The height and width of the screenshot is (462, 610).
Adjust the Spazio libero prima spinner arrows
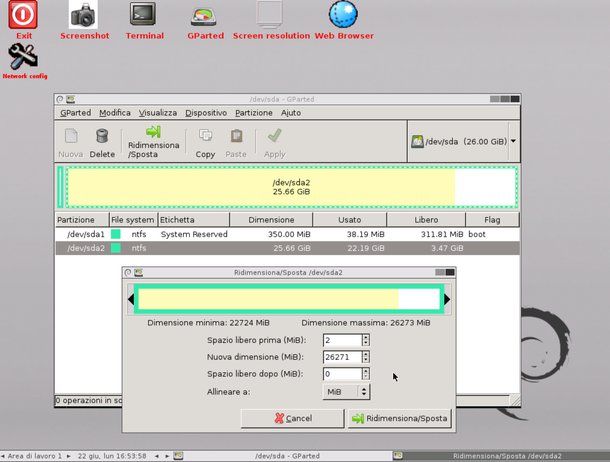[366, 340]
